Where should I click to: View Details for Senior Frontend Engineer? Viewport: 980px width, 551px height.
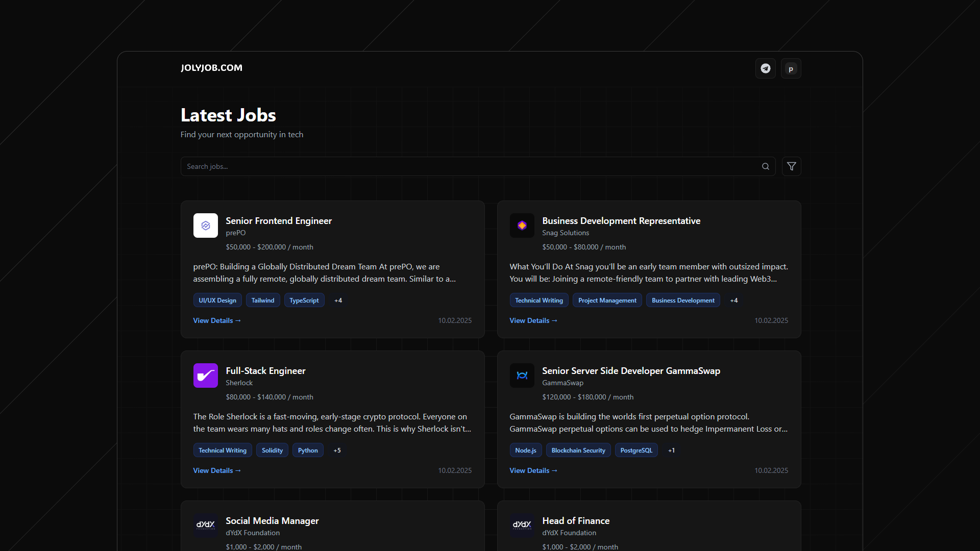click(x=217, y=320)
